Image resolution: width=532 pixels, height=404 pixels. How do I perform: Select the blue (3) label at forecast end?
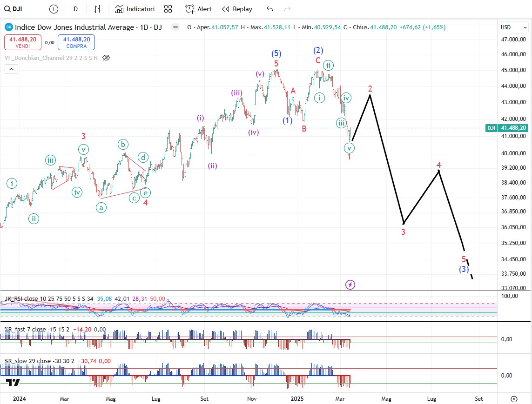coord(464,269)
